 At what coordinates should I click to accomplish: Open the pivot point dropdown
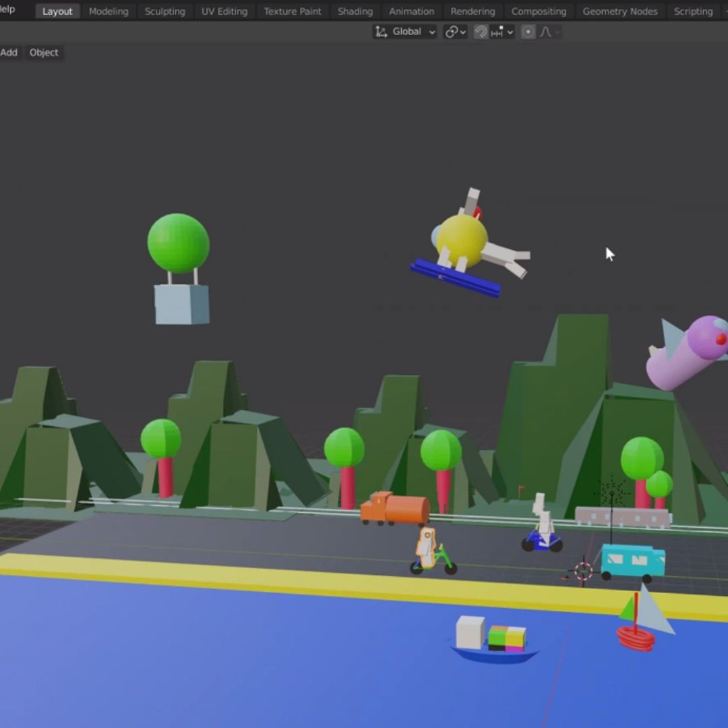pyautogui.click(x=455, y=32)
